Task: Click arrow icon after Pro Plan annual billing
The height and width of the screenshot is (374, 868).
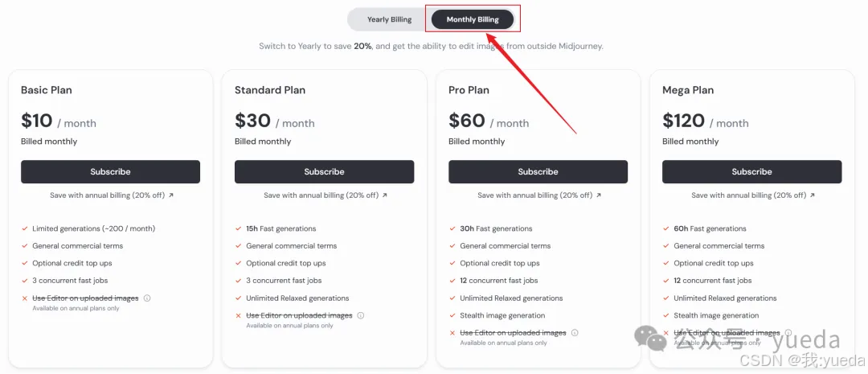Action: tap(599, 195)
